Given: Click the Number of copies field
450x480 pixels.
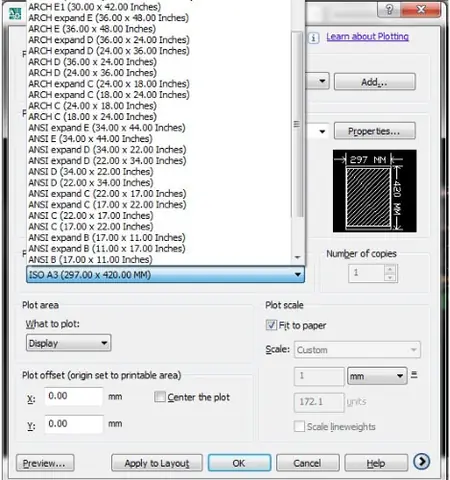Looking at the screenshot, I should pos(367,273).
